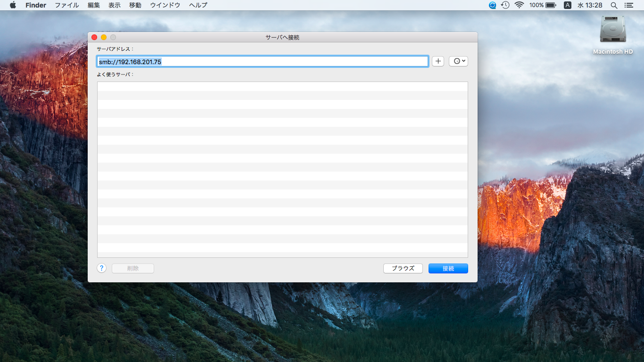Click the 接続 button
This screenshot has height=362, width=644.
tap(448, 268)
